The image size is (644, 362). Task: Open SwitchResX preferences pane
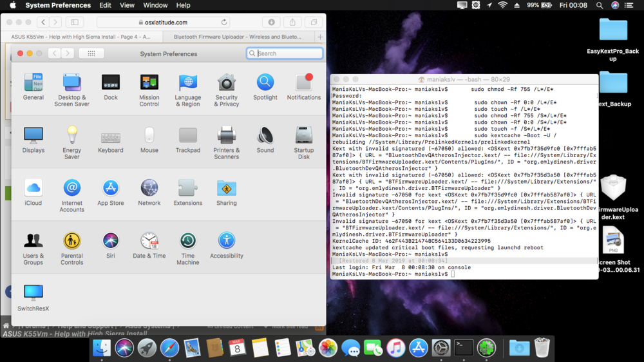(33, 298)
